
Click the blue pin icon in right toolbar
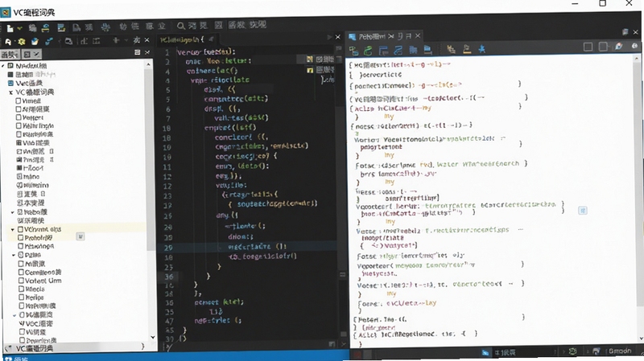point(481,49)
